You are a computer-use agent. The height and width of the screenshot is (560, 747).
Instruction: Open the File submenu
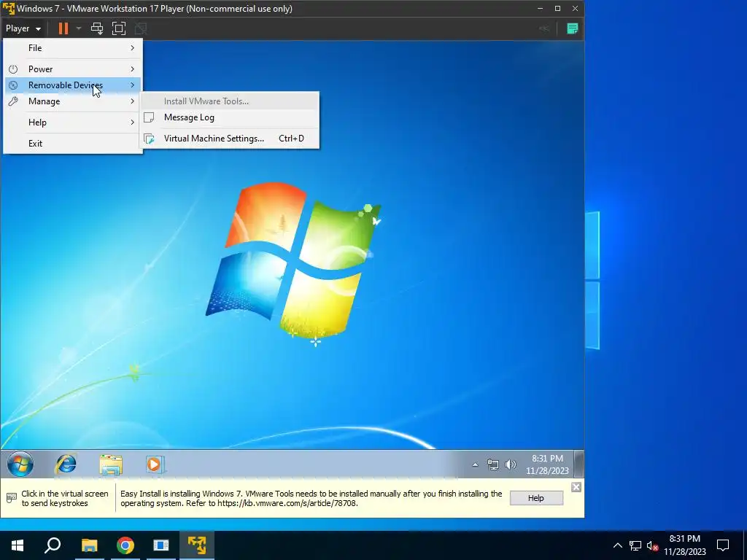[72, 48]
